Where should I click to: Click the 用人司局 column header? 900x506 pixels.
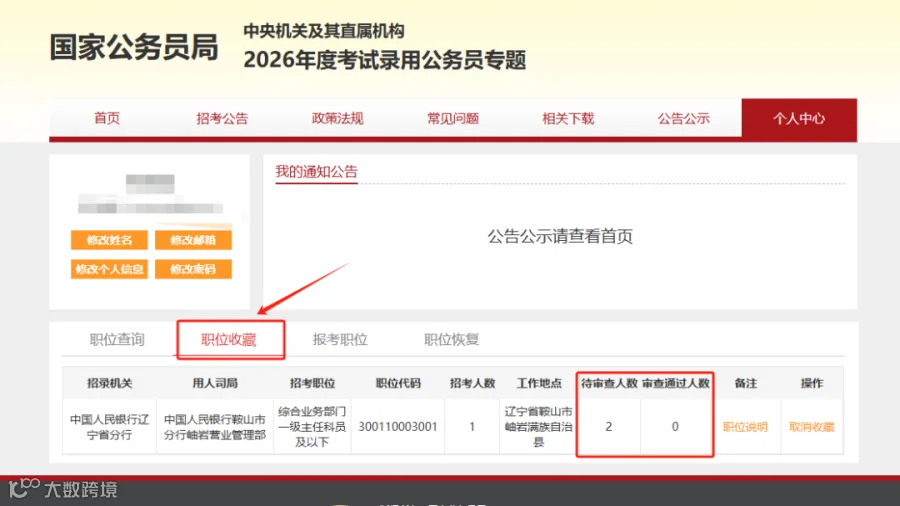point(215,383)
